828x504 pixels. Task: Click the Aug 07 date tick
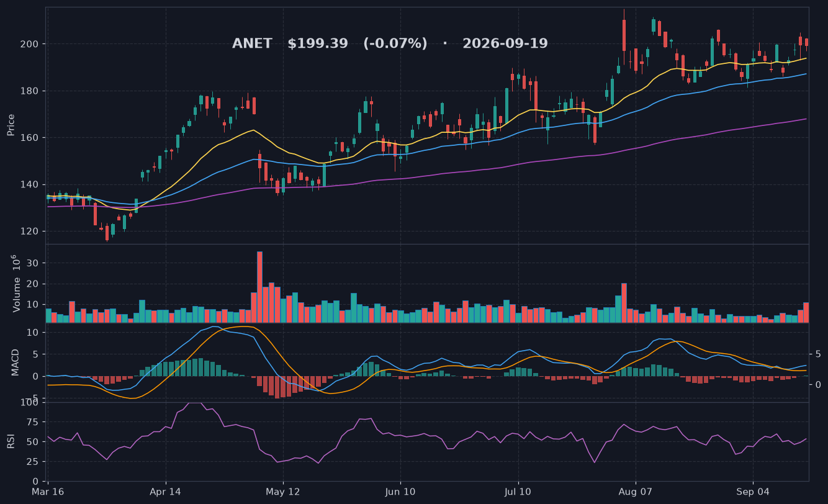coord(636,492)
